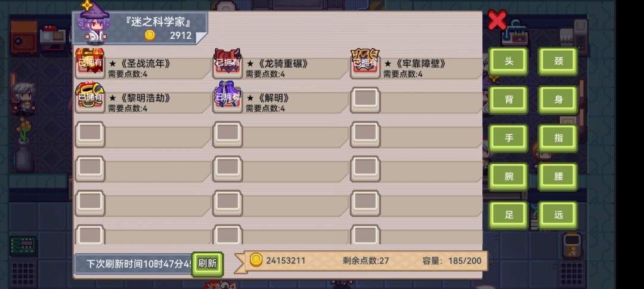
Task: Select the 《解明》 purple cloak icon
Action: (228, 97)
